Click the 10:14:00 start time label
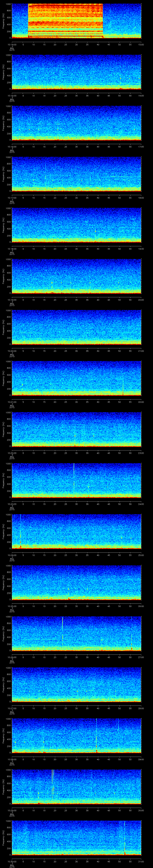Image resolution: width=153 pixels, height=868 pixels. pyautogui.click(x=12, y=44)
